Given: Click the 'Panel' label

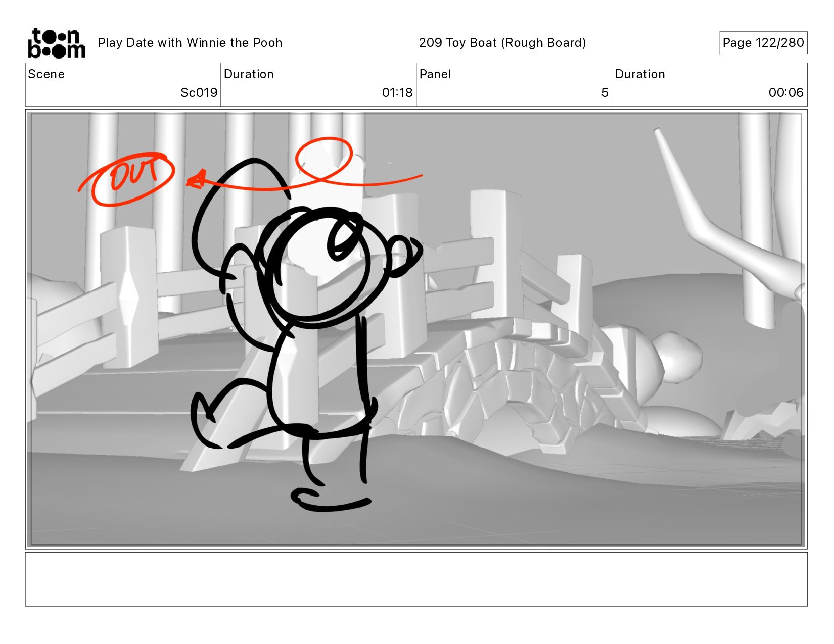Looking at the screenshot, I should pos(435,74).
